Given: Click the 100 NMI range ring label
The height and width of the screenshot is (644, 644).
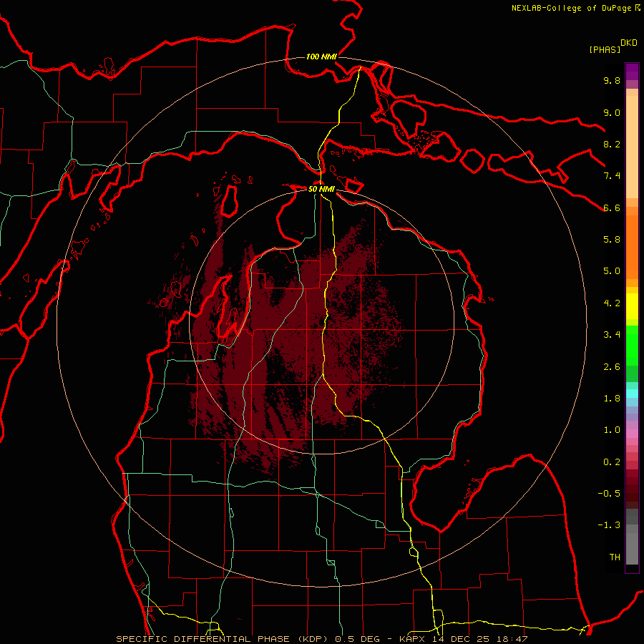Looking at the screenshot, I should coord(321,57).
